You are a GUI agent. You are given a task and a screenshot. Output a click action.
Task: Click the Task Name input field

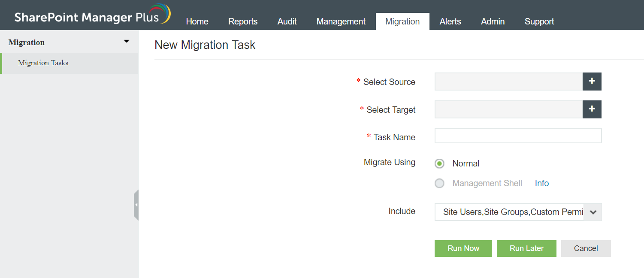[x=518, y=136]
